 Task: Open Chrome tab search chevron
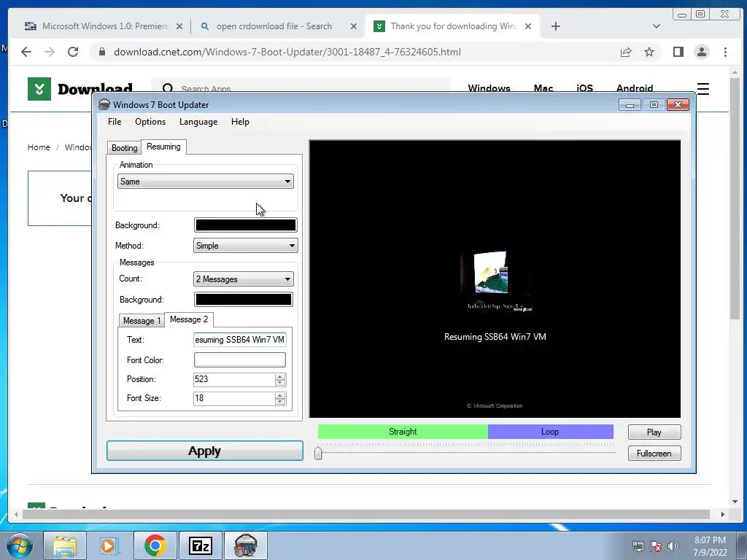point(657,26)
